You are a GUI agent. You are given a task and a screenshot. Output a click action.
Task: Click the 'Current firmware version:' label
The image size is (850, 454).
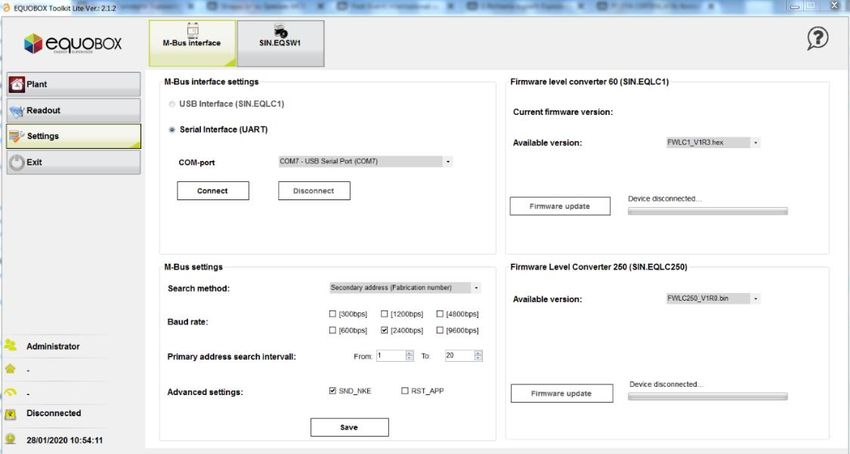click(563, 112)
